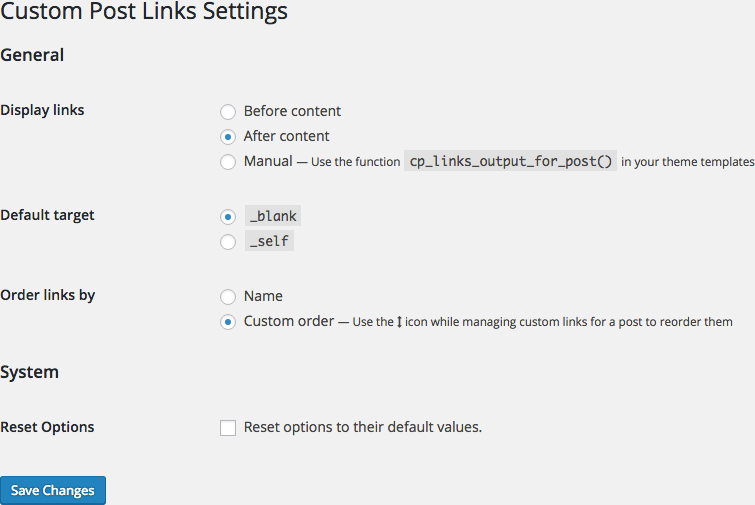Click the _blank code label
This screenshot has width=755, height=505.
tap(273, 216)
